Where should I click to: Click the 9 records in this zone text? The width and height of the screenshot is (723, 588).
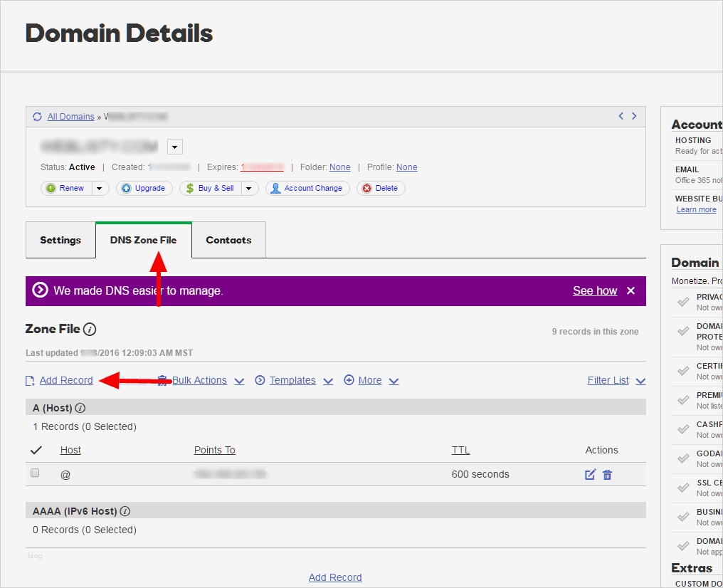(x=596, y=332)
